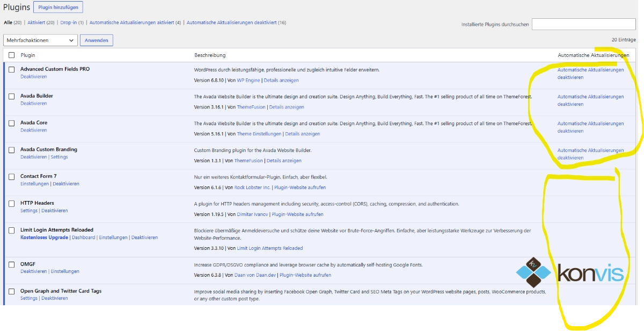The height and width of the screenshot is (331, 644).
Task: Show details for Avada Builder
Action: pyautogui.click(x=287, y=107)
